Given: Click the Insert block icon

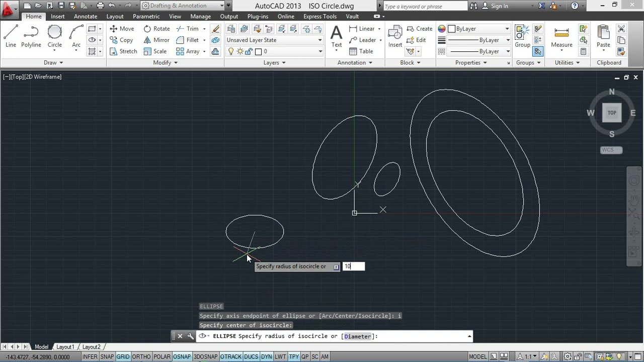Looking at the screenshot, I should [395, 36].
